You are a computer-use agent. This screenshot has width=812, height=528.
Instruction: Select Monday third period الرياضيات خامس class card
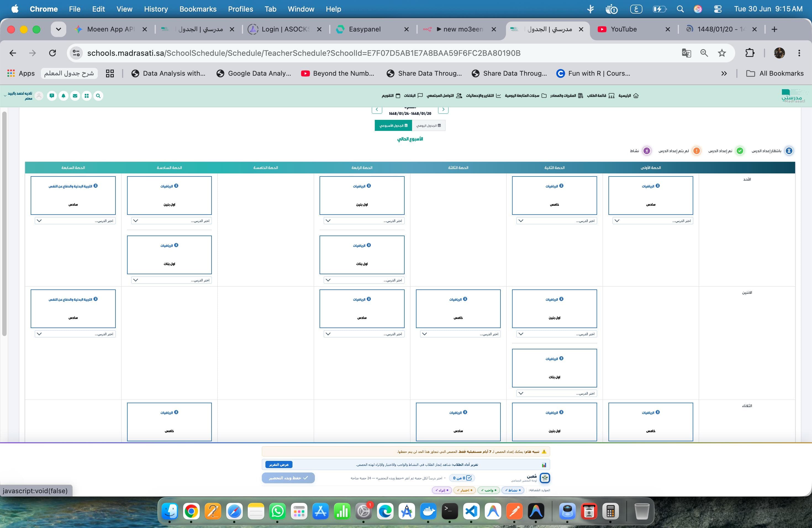coord(458,309)
